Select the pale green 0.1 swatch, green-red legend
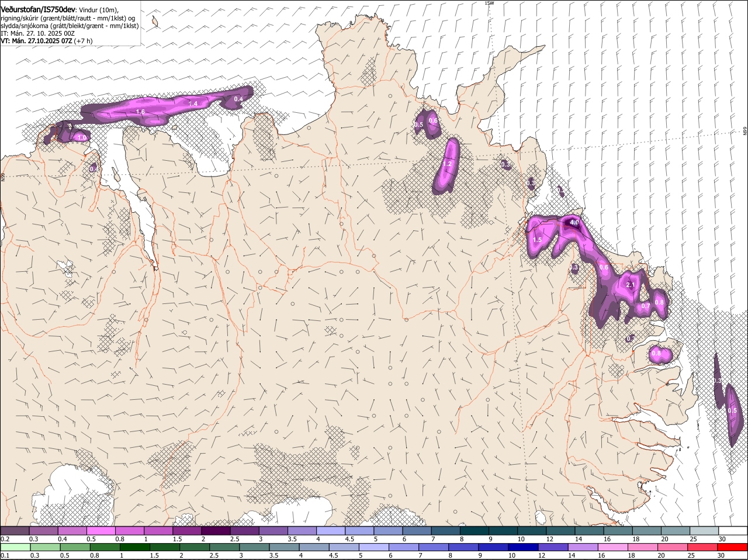Viewport: 748px width, 560px height. tap(15, 548)
